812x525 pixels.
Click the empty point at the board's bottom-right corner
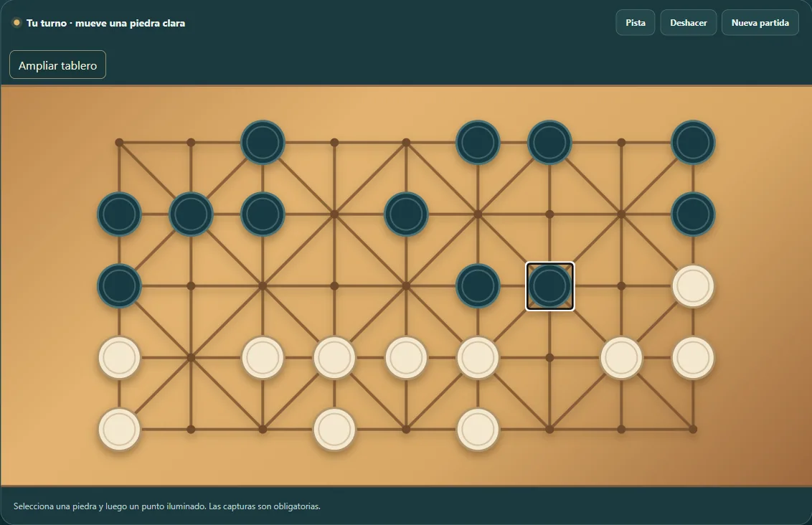[693, 429]
